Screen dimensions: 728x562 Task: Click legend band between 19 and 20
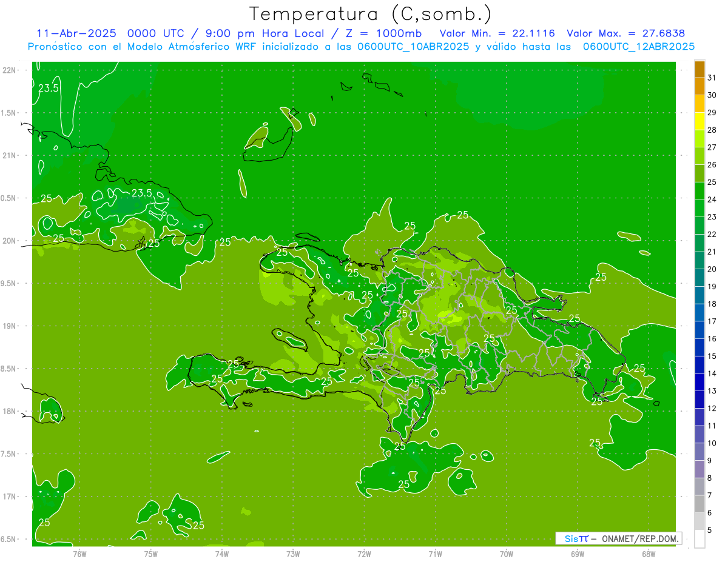[x=700, y=278]
